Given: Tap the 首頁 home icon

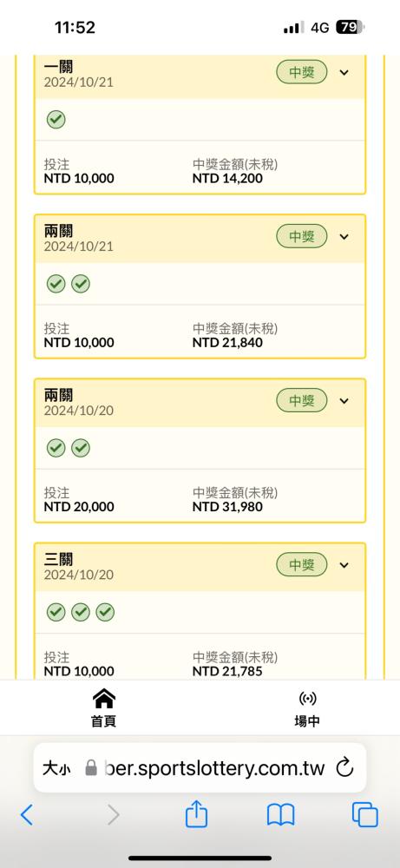Looking at the screenshot, I should coord(103,699).
